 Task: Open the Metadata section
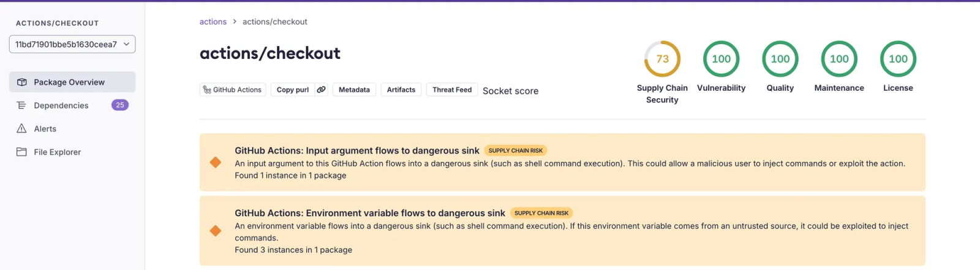tap(354, 90)
